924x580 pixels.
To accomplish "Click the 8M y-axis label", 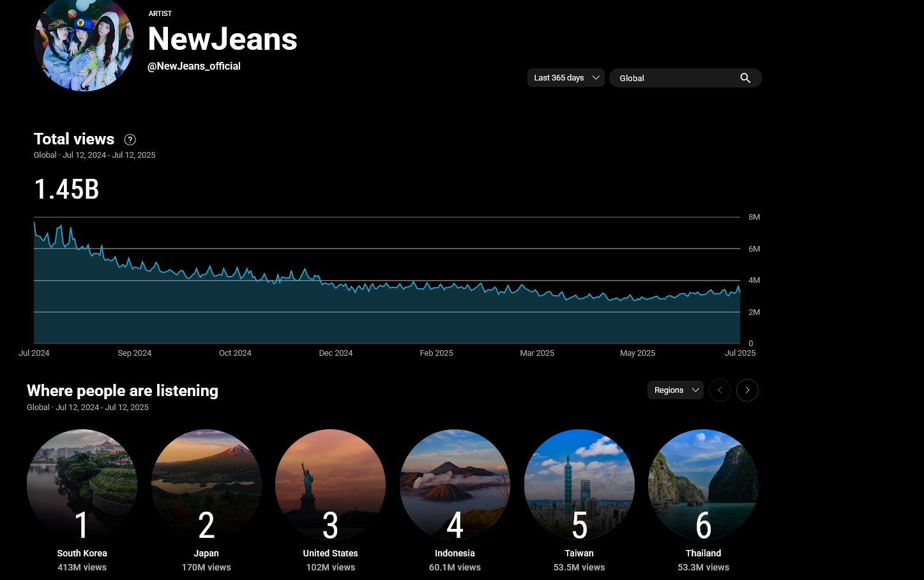I will (754, 217).
